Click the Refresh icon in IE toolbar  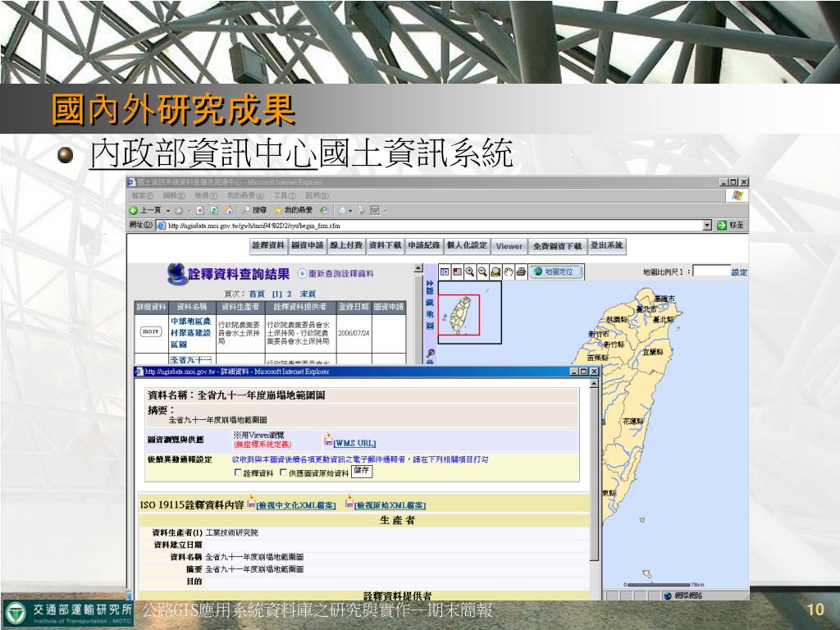coord(214,211)
